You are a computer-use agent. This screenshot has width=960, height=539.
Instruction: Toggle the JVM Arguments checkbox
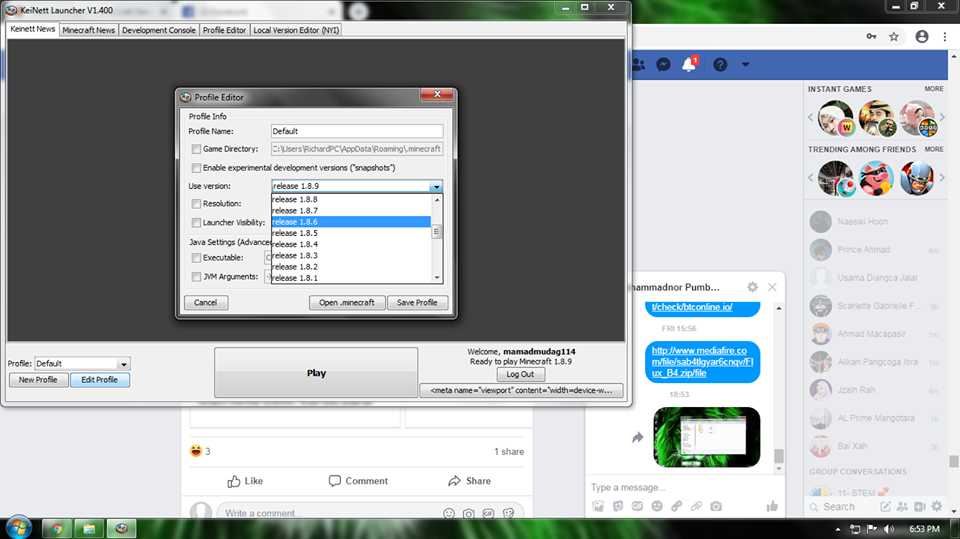pos(196,277)
